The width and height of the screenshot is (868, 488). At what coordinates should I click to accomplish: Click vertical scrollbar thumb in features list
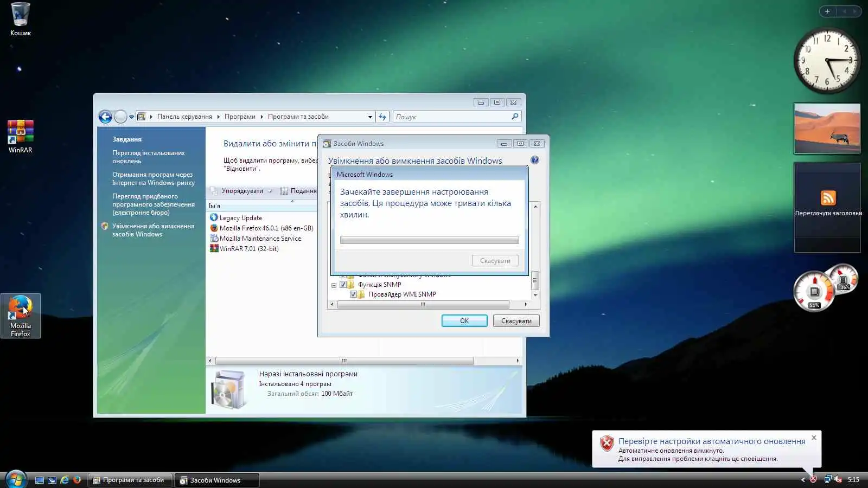(535, 280)
